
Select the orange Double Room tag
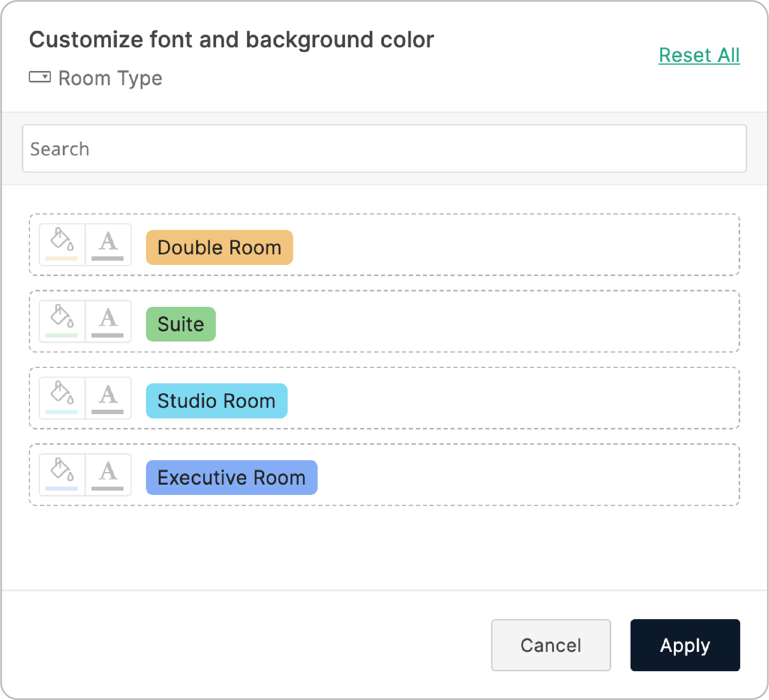[x=219, y=247]
